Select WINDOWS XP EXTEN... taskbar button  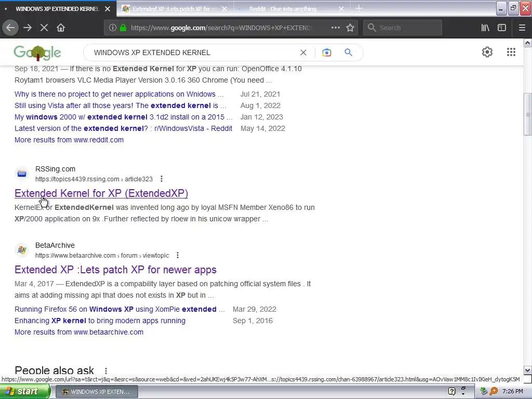pyautogui.click(x=96, y=392)
